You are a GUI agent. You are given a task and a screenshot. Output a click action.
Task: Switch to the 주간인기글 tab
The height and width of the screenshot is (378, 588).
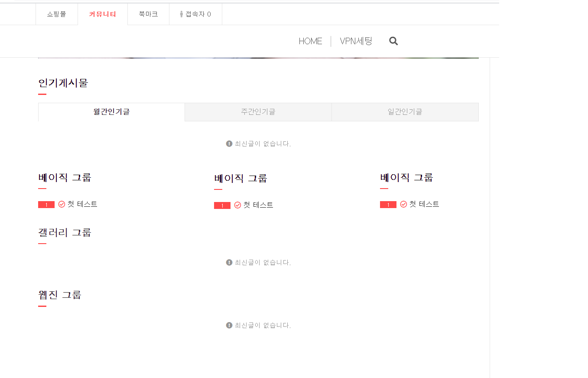(x=258, y=112)
